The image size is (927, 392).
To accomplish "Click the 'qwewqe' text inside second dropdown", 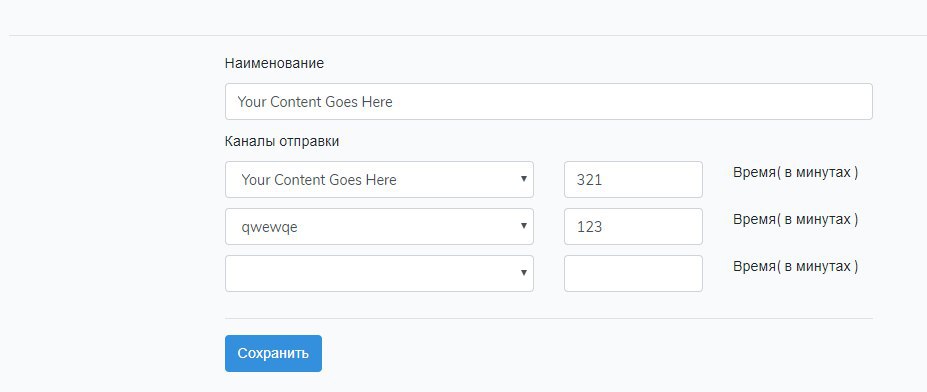I will pos(269,226).
